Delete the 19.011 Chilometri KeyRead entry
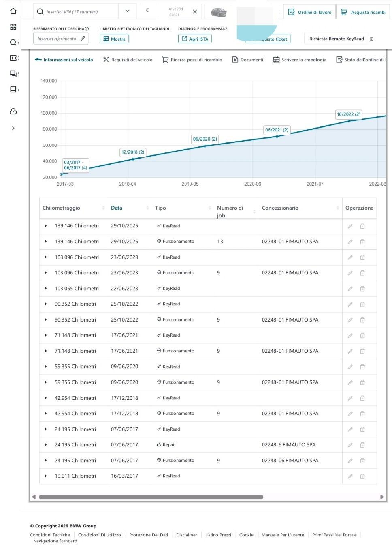392x551 pixels. (362, 476)
